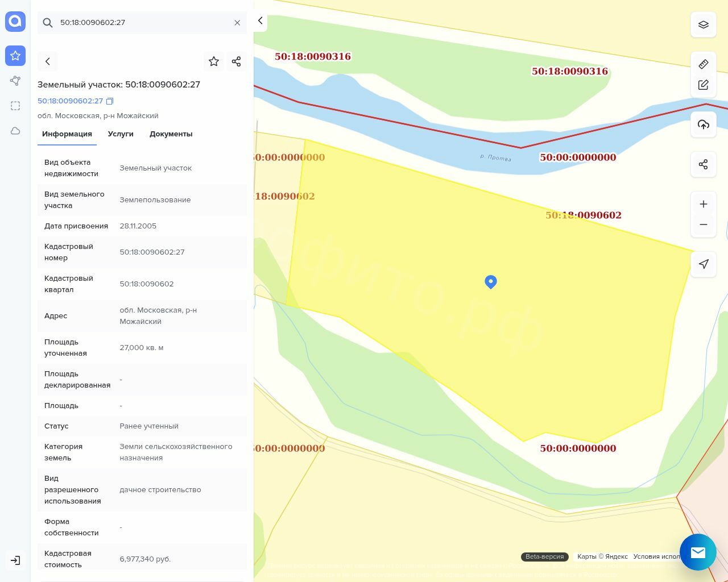Select the ruler measurement tool
The image size is (728, 582).
click(703, 64)
